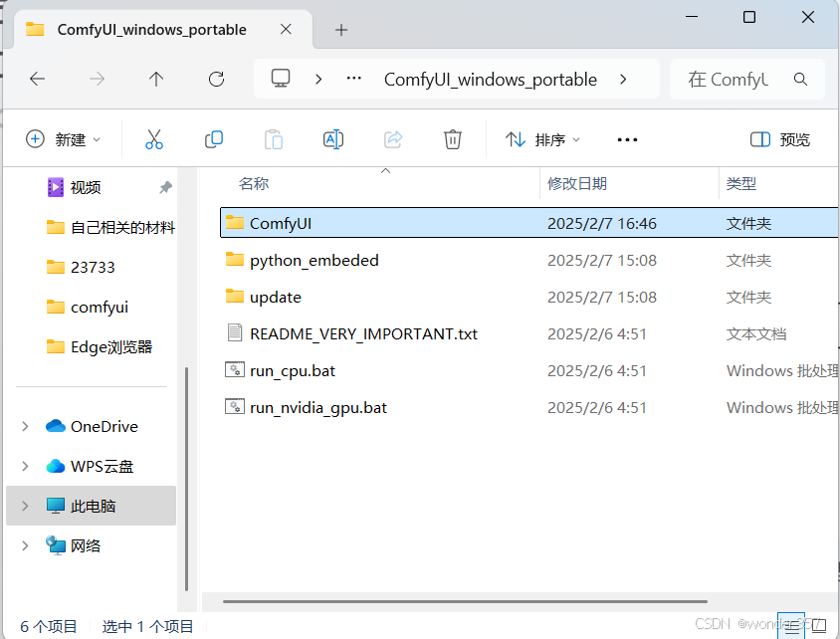Click the horizontal scrollbar of file list
The image size is (840, 639).
pos(465,601)
